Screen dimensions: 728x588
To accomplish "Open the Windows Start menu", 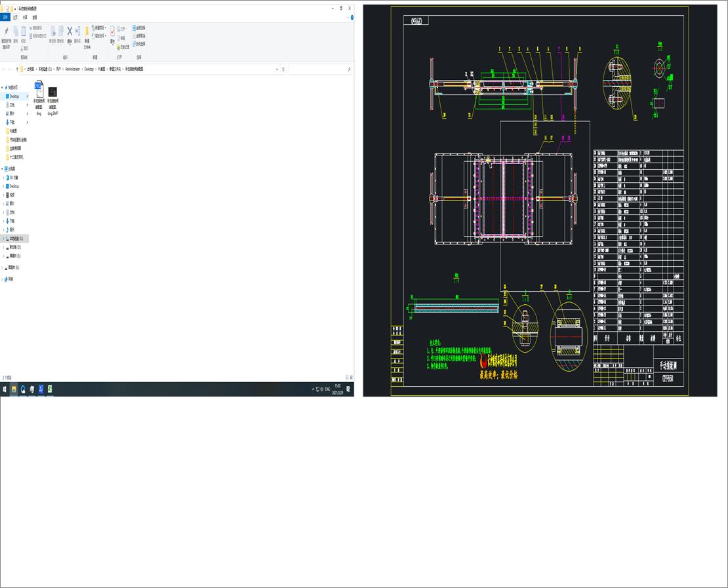I will pos(5,389).
